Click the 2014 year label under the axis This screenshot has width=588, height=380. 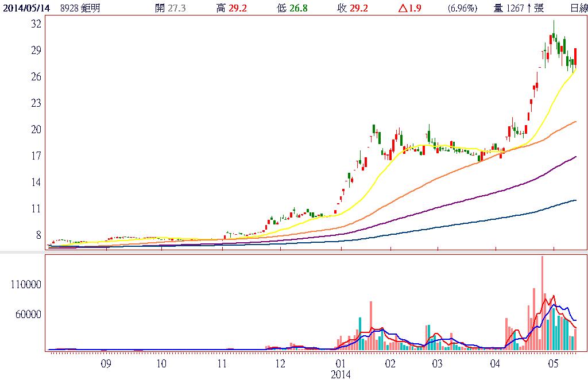340,374
